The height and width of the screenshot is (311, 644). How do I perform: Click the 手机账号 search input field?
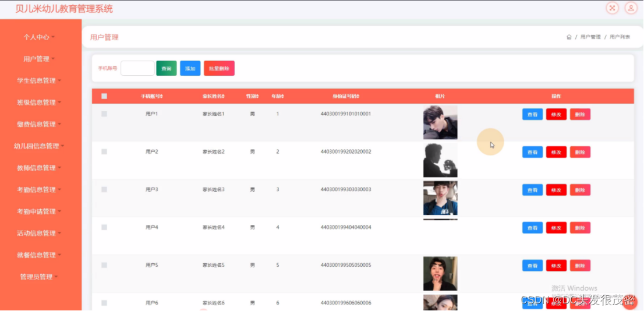coord(137,68)
